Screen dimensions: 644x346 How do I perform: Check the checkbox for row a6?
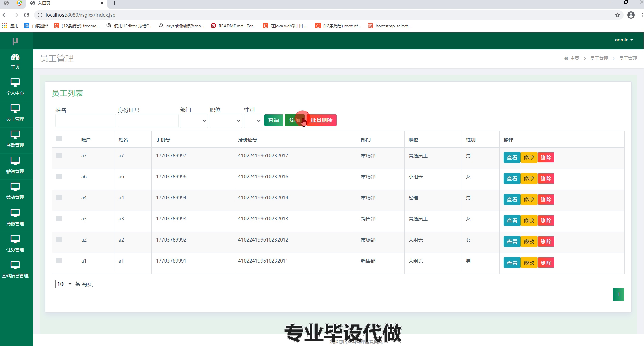pos(59,176)
